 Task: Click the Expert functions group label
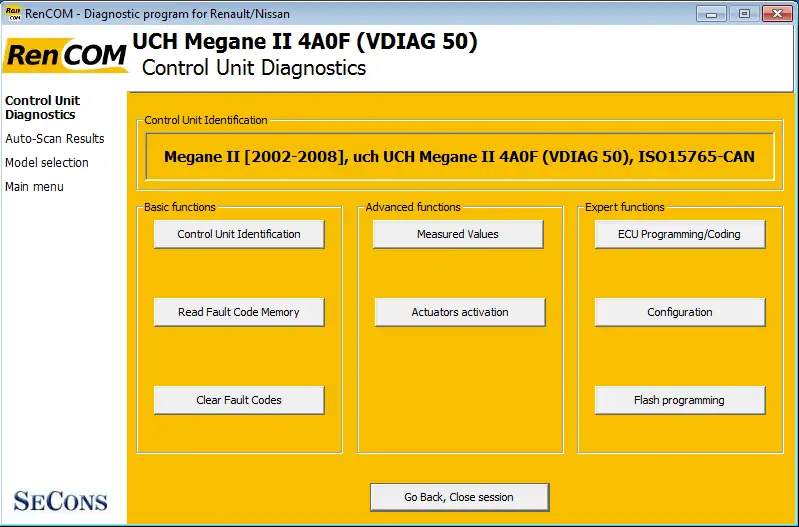pos(625,207)
